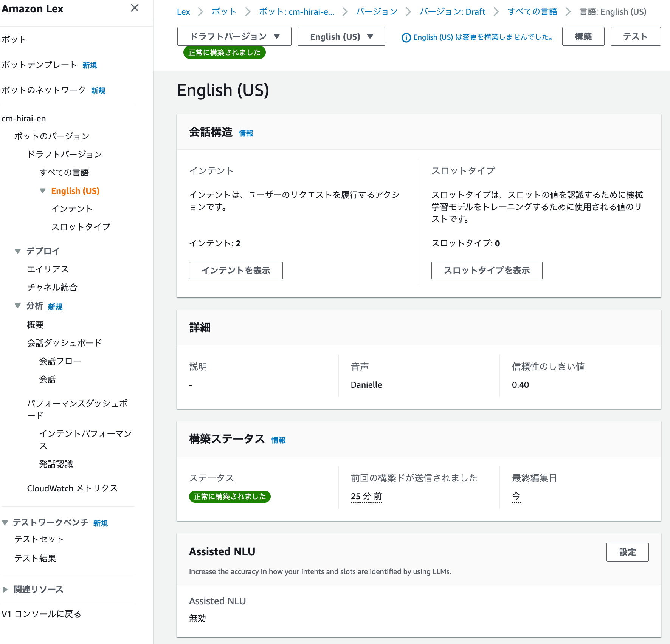This screenshot has height=644, width=670.
Task: Open テスト結果 in the sidebar
Action: coord(35,558)
